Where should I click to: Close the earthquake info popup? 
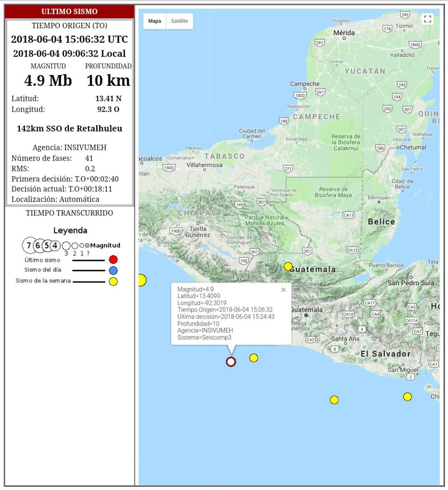pos(283,290)
